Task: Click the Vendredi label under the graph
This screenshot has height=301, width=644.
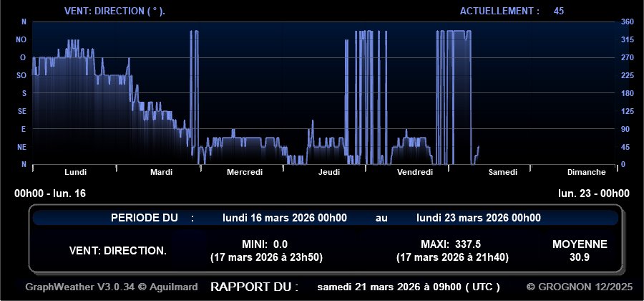Action: coord(415,172)
